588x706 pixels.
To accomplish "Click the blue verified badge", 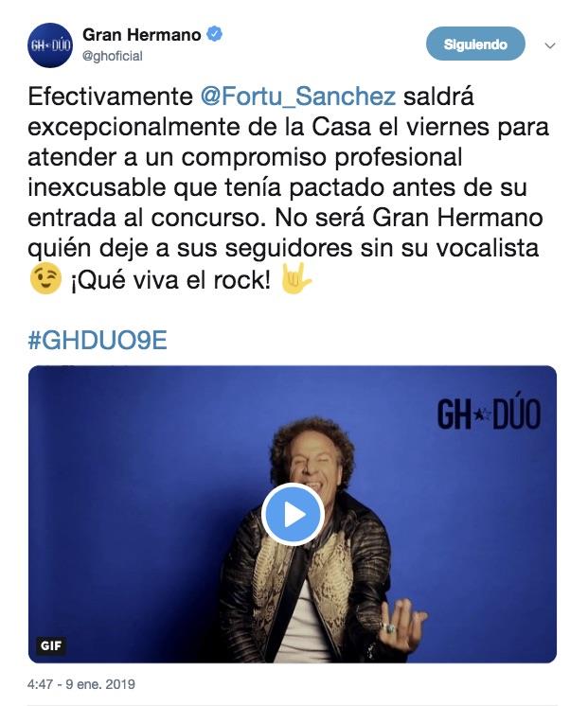I will tap(214, 34).
